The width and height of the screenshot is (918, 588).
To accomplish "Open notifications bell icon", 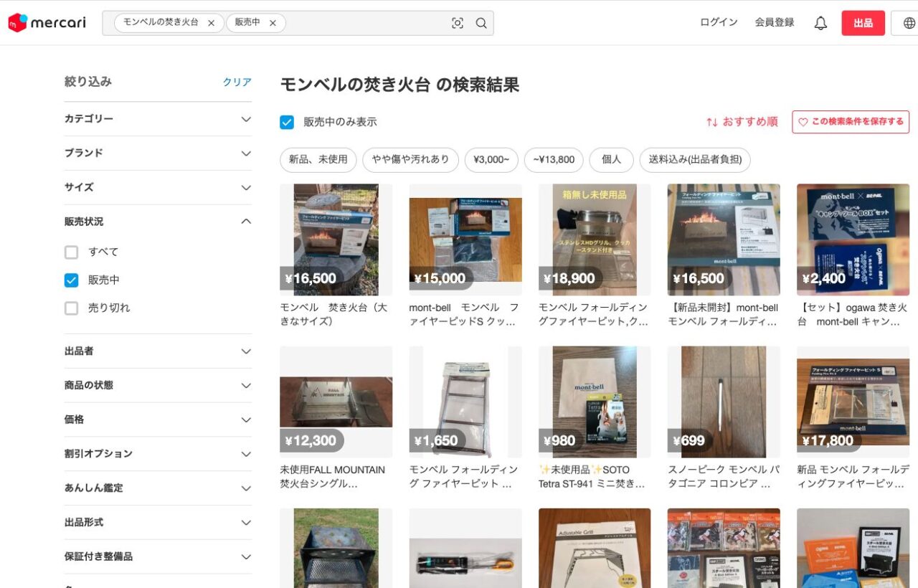I will (x=820, y=23).
